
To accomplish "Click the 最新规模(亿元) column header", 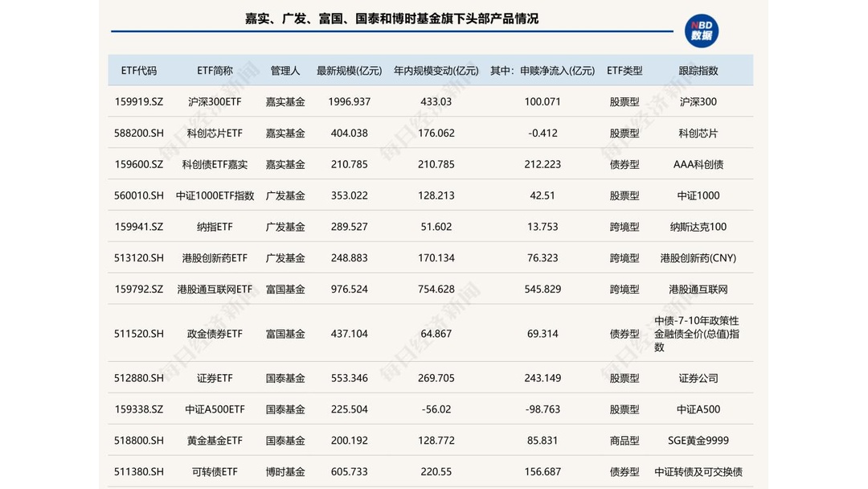I will click(x=349, y=70).
